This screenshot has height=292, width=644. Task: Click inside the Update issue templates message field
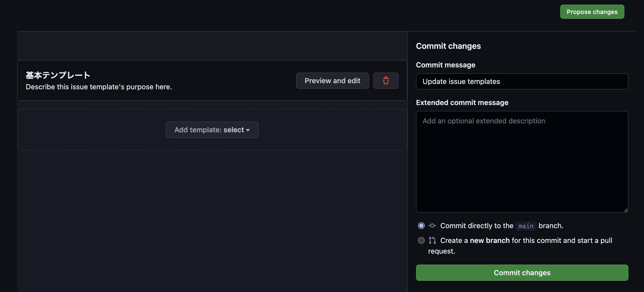tap(522, 81)
